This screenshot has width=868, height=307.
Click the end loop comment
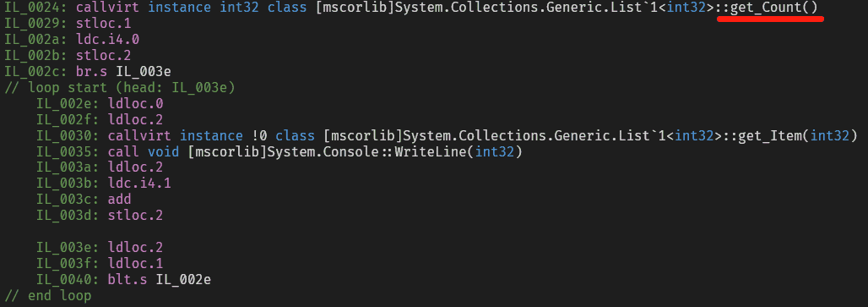(x=47, y=296)
